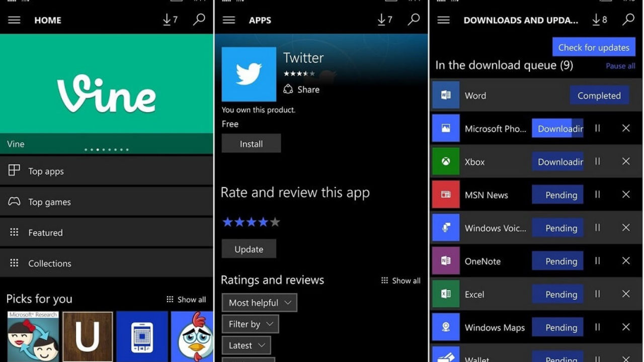Show all Picks for you

186,300
